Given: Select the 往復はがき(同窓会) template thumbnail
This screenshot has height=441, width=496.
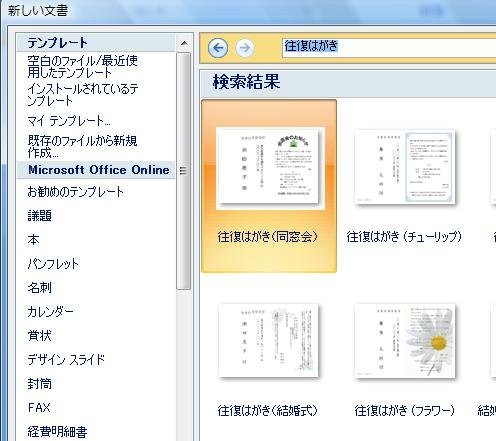Looking at the screenshot, I should (270, 168).
